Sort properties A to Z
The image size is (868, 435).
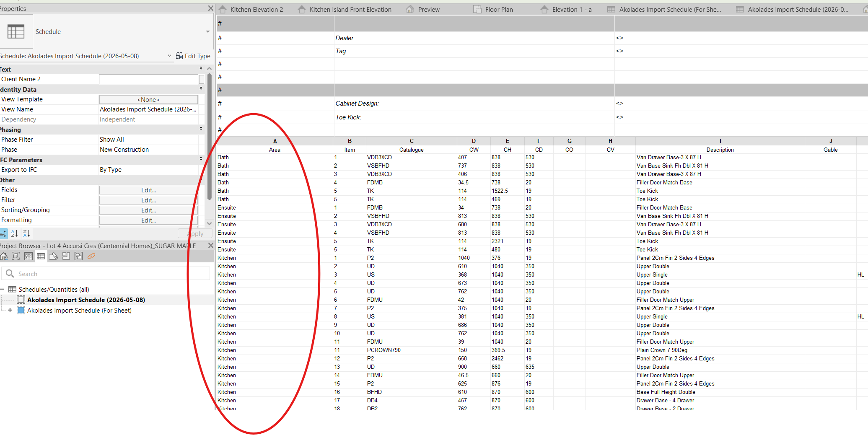point(15,233)
